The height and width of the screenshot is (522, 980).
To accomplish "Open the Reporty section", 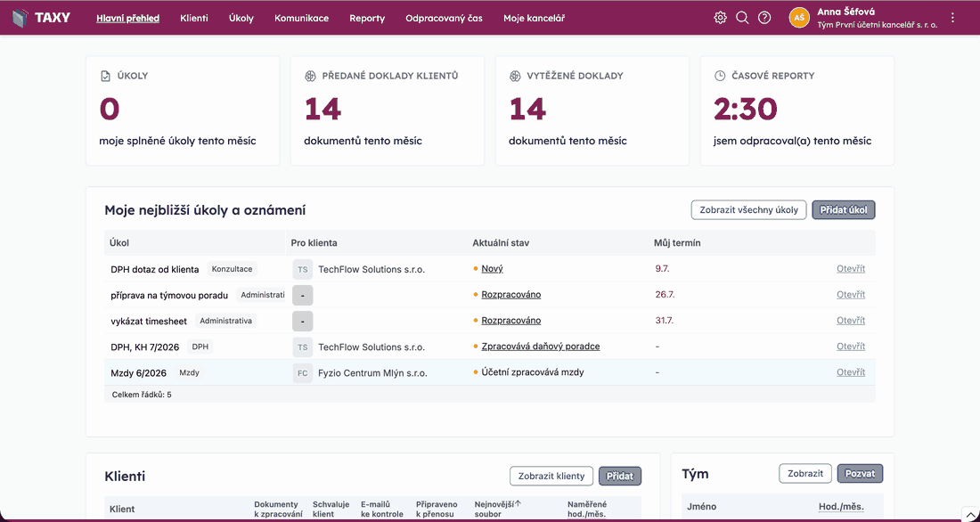I will pyautogui.click(x=367, y=18).
